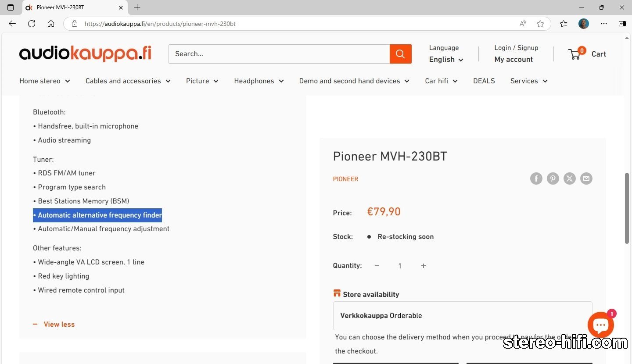Decrease quantity with minus button
632x364 pixels.
click(x=377, y=266)
